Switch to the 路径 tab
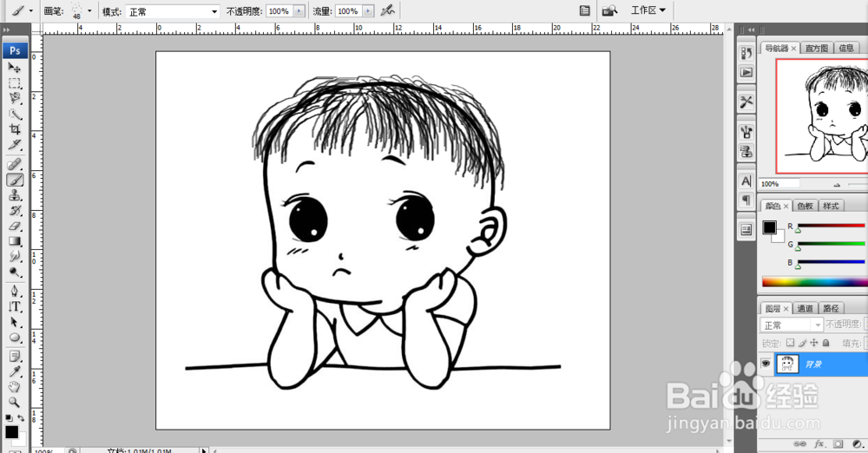The width and height of the screenshot is (868, 453). coord(831,308)
